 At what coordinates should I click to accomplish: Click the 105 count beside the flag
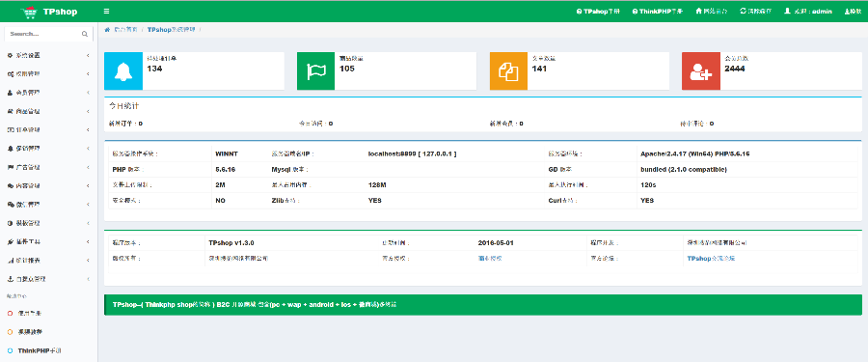tap(347, 69)
